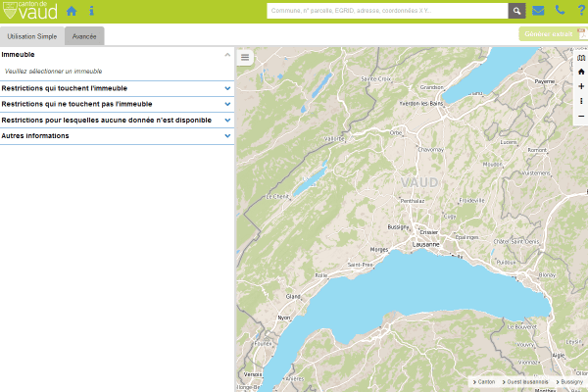
Task: Click the PDF icon beside Générer extrait
Action: [582, 33]
